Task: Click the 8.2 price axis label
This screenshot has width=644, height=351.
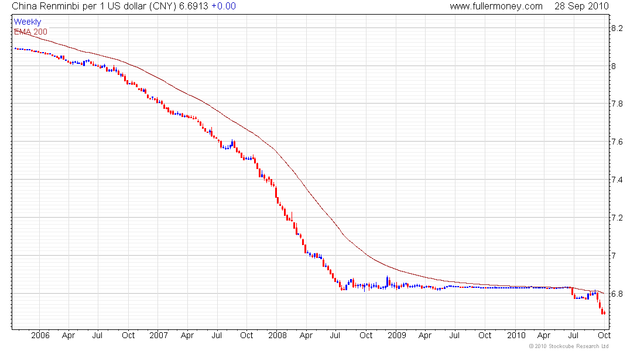Action: [617, 28]
